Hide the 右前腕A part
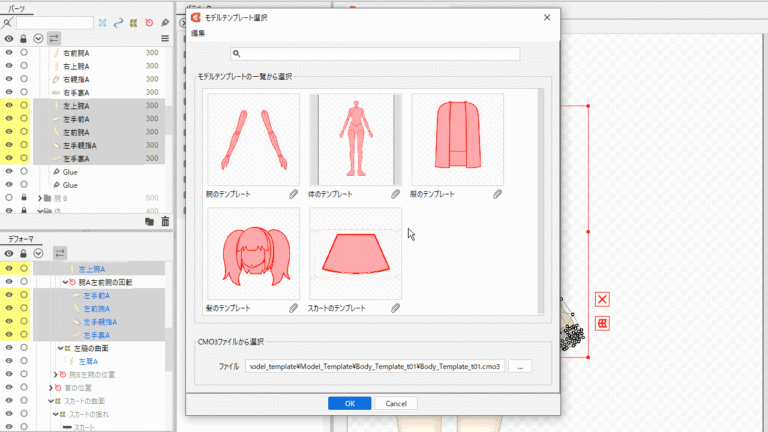Viewport: 768px width, 432px height. [x=9, y=52]
